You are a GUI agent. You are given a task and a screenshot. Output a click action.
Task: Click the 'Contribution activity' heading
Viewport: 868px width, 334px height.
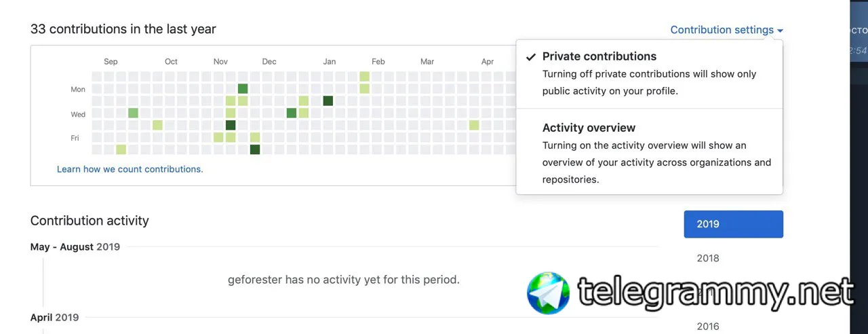tap(90, 221)
